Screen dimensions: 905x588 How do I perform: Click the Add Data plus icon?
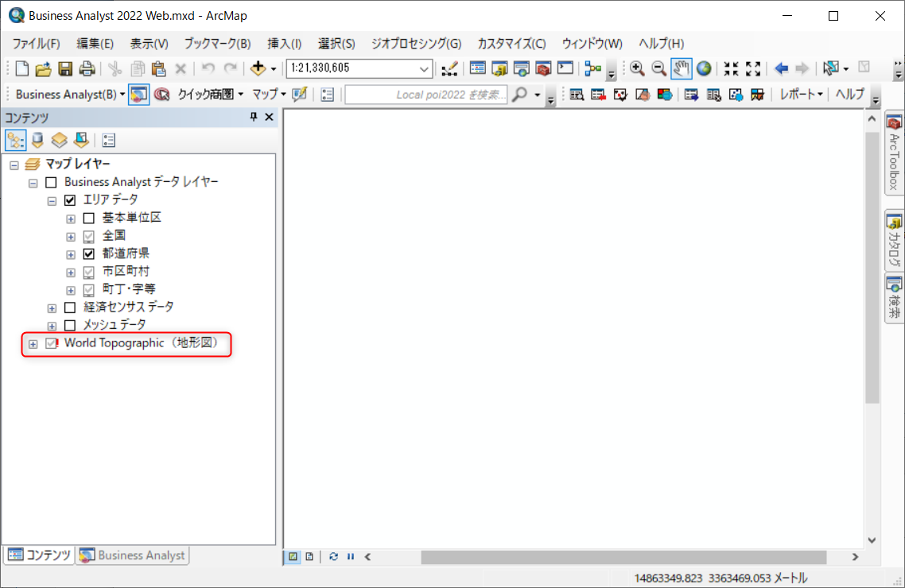click(258, 68)
